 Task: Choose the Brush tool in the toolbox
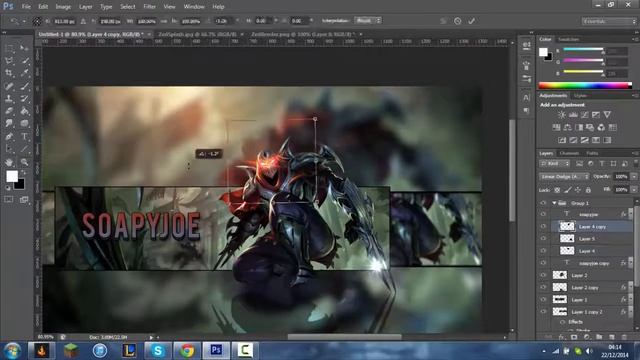tap(24, 86)
